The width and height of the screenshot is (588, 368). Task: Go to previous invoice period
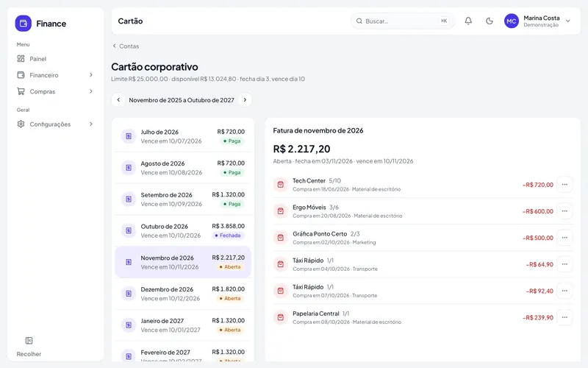[118, 100]
